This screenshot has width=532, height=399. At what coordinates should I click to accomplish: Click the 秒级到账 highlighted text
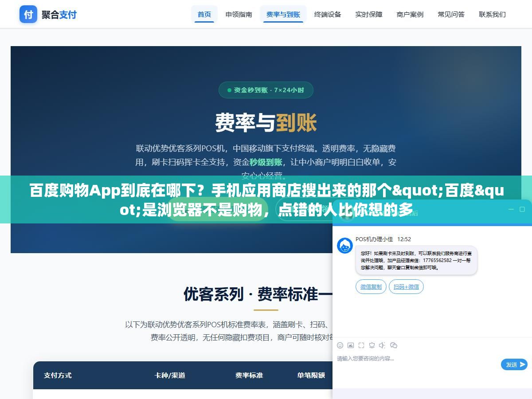(x=266, y=162)
